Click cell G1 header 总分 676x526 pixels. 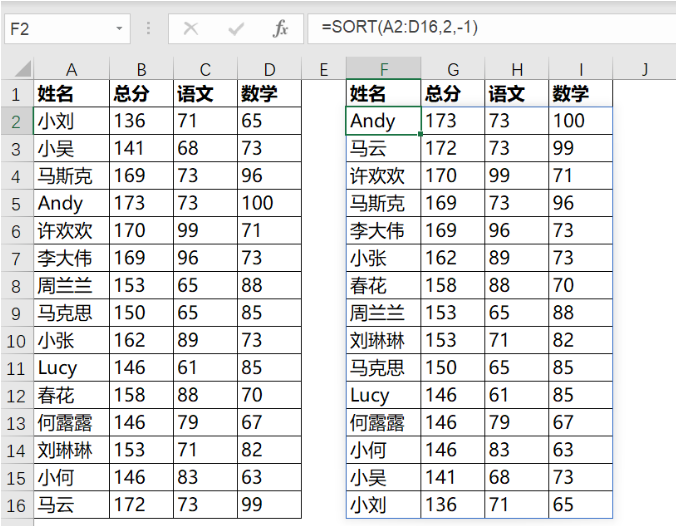point(453,94)
